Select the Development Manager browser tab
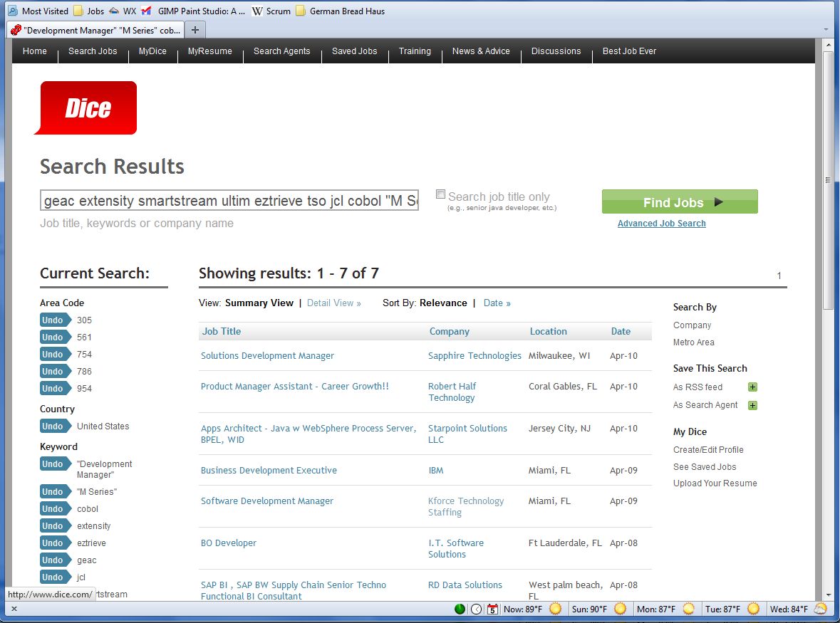This screenshot has width=840, height=623. [96, 30]
